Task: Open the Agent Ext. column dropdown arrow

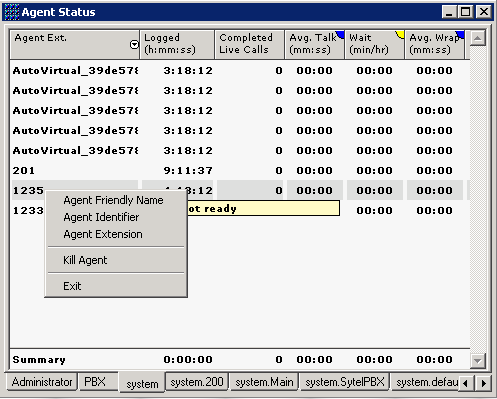Action: [134, 44]
